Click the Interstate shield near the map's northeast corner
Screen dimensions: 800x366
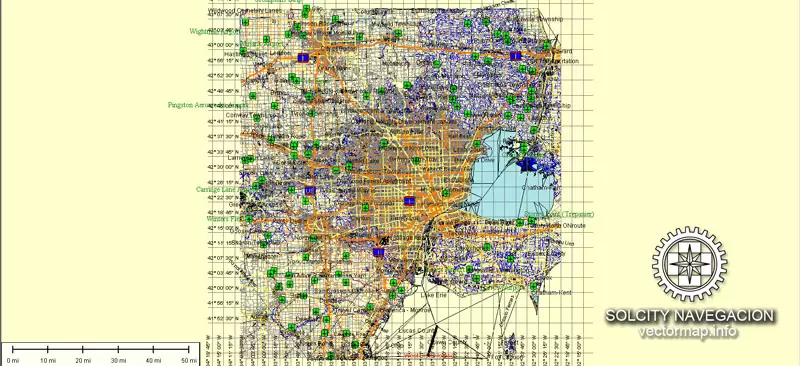515,56
